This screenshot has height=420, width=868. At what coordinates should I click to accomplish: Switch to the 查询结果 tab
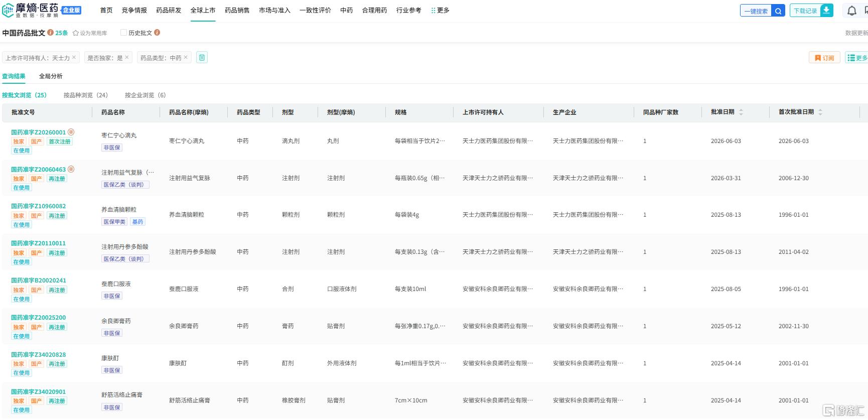[x=14, y=76]
